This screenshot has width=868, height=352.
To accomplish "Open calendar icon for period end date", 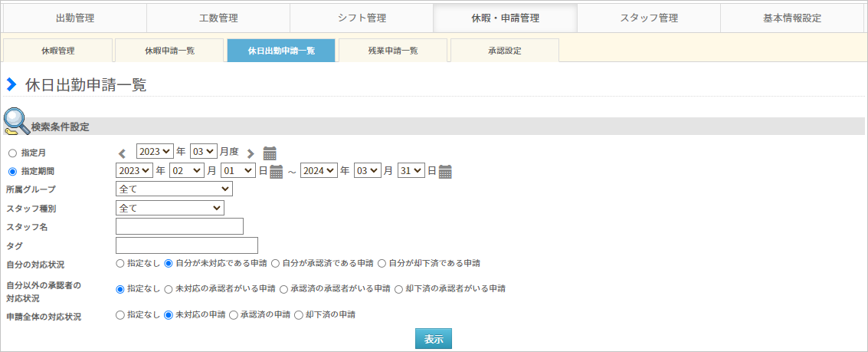I will click(445, 171).
